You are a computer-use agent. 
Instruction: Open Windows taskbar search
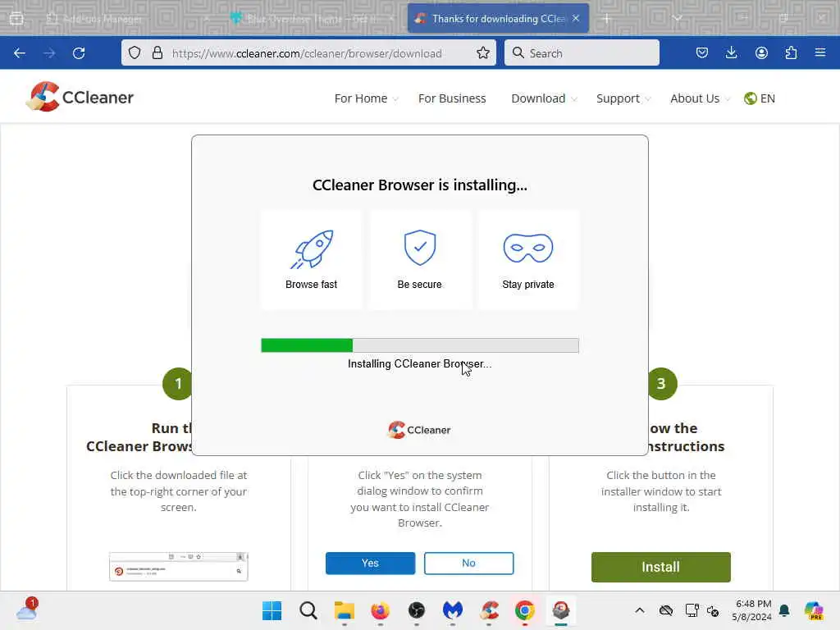coord(308,610)
